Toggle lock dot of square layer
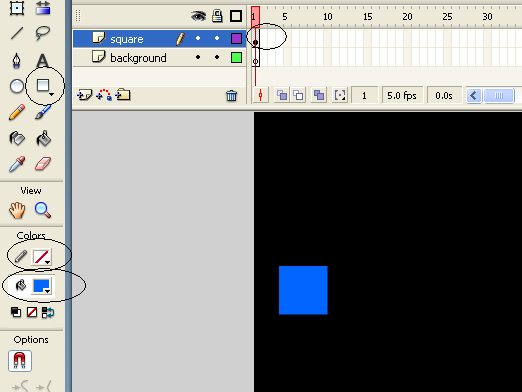 tap(217, 38)
